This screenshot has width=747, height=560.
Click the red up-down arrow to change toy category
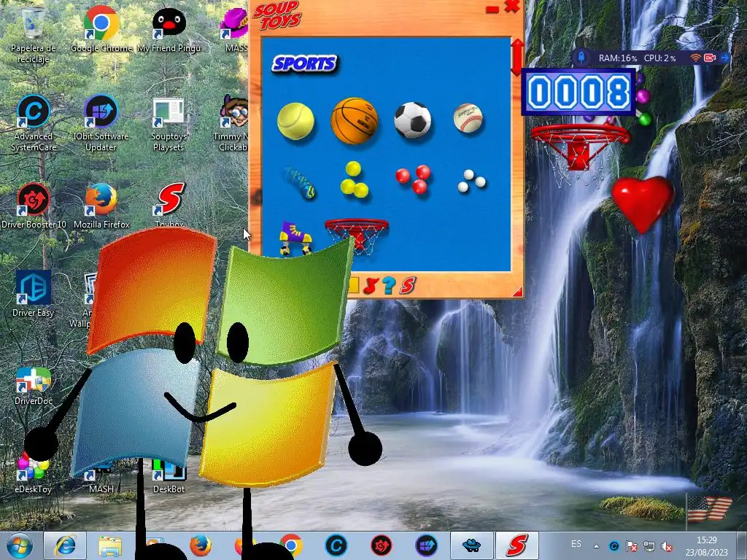517,57
